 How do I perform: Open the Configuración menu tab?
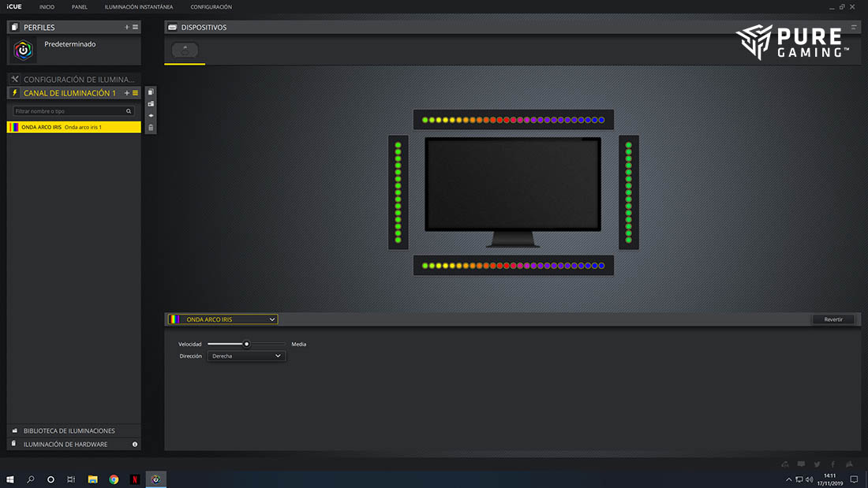point(211,7)
